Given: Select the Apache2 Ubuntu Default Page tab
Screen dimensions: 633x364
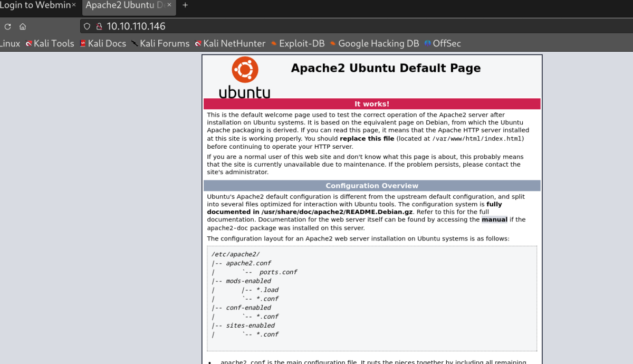Looking at the screenshot, I should (124, 5).
